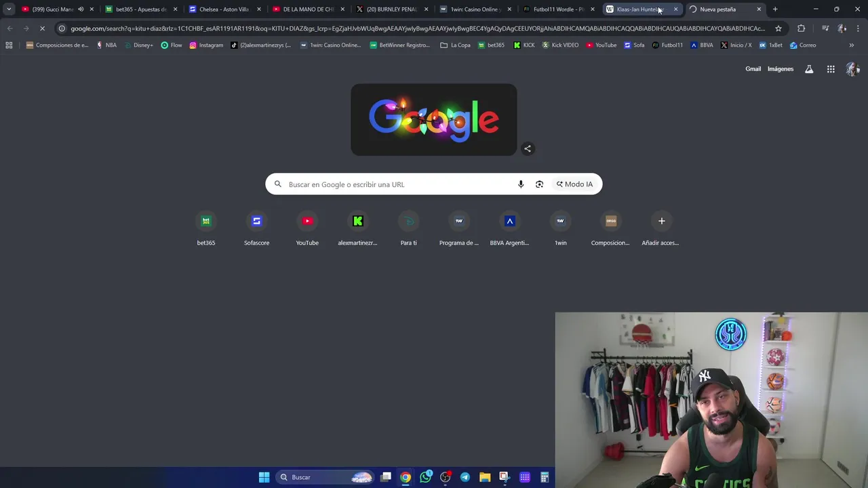Mute the Gucci Mane tab audio icon
Image resolution: width=868 pixels, height=488 pixels.
(x=81, y=9)
